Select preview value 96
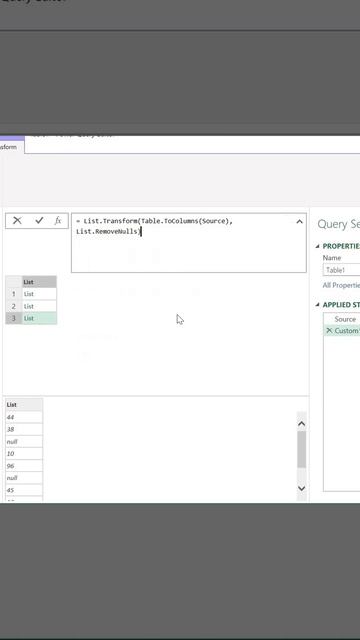Viewport: 360px width, 640px height. pos(24,466)
